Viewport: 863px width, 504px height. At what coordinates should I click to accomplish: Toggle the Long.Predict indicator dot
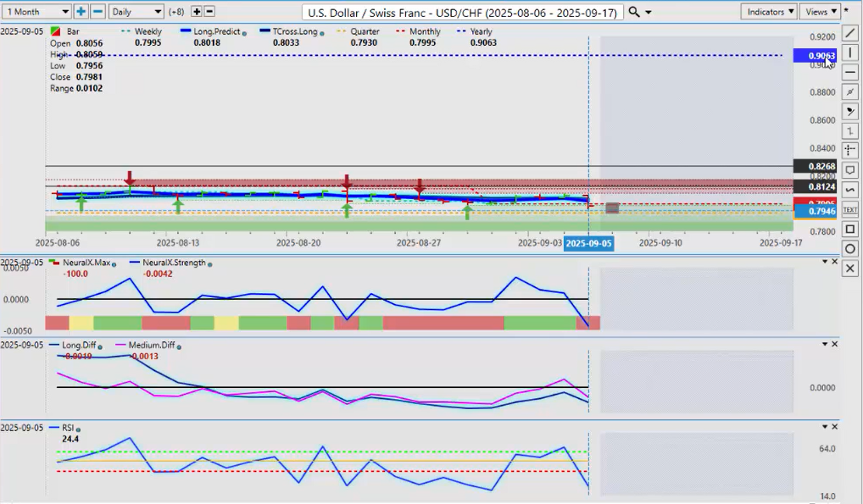tap(245, 32)
